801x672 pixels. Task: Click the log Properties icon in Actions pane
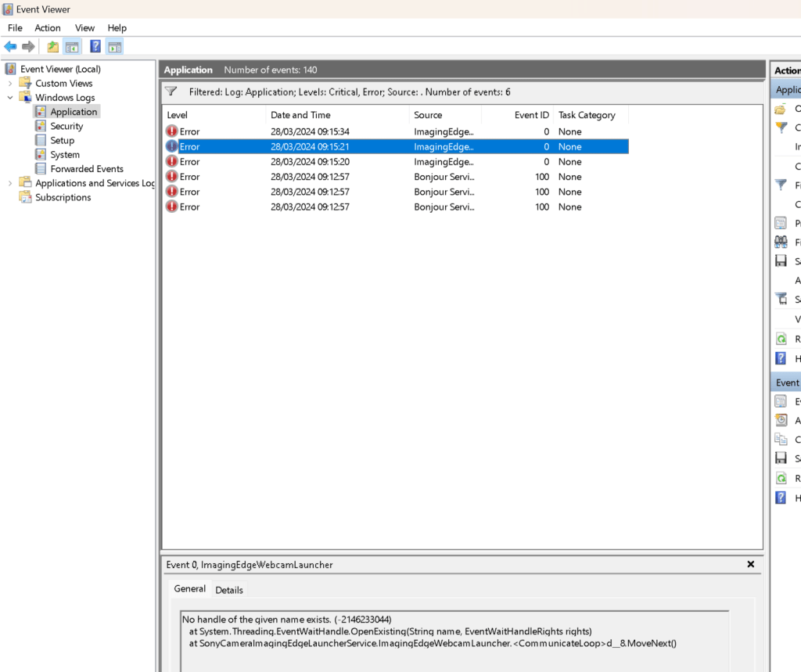(x=781, y=223)
